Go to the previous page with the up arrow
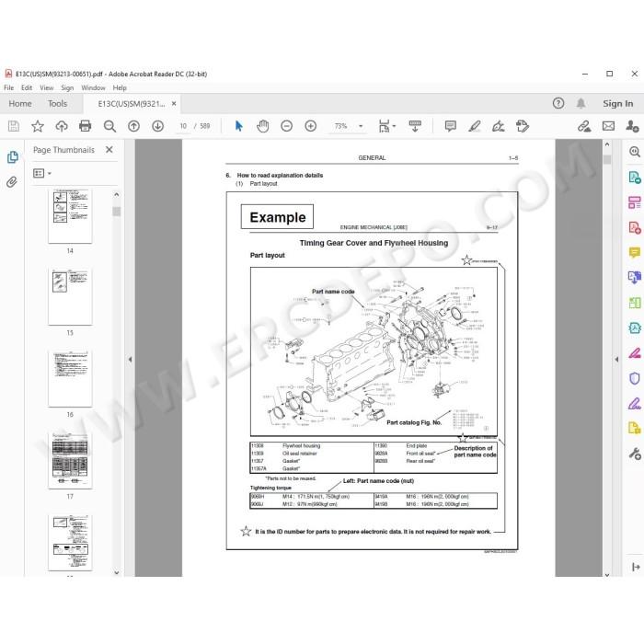This screenshot has height=644, width=644. [134, 126]
